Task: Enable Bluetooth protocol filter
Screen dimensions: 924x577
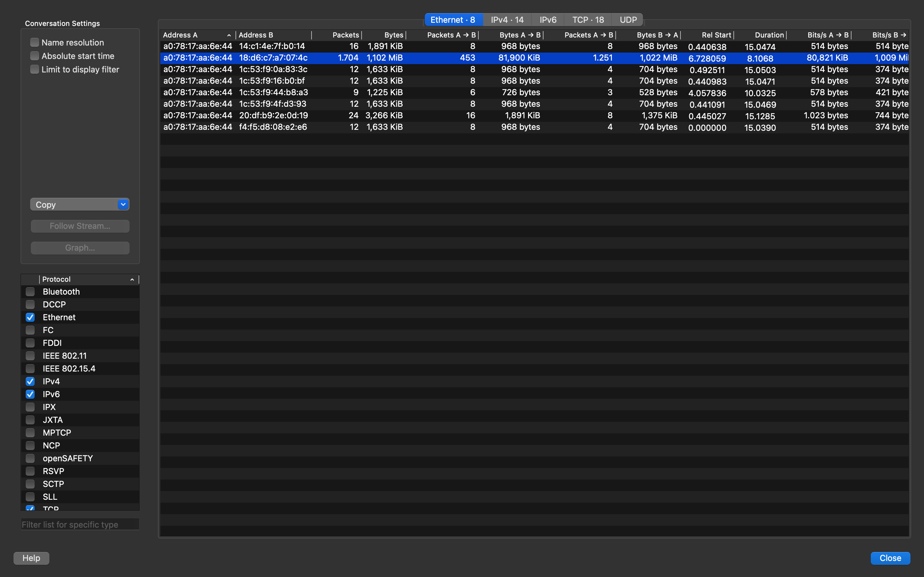Action: pos(31,291)
